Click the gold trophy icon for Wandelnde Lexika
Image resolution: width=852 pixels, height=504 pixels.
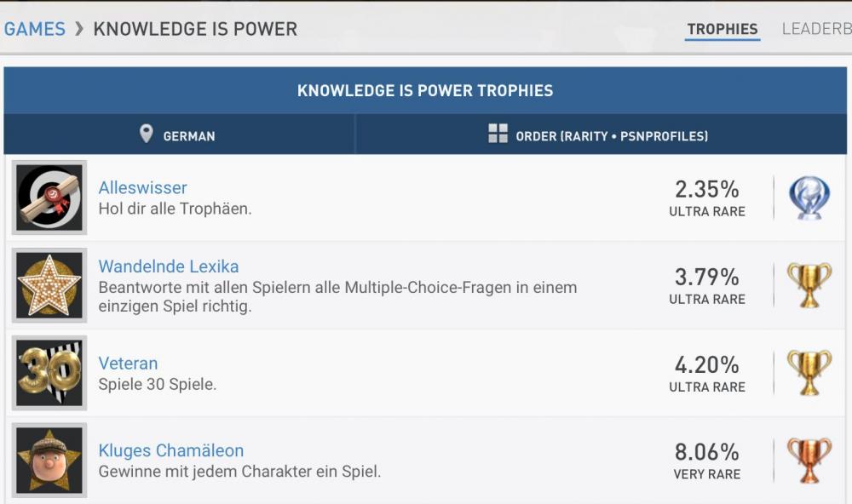[x=809, y=285]
